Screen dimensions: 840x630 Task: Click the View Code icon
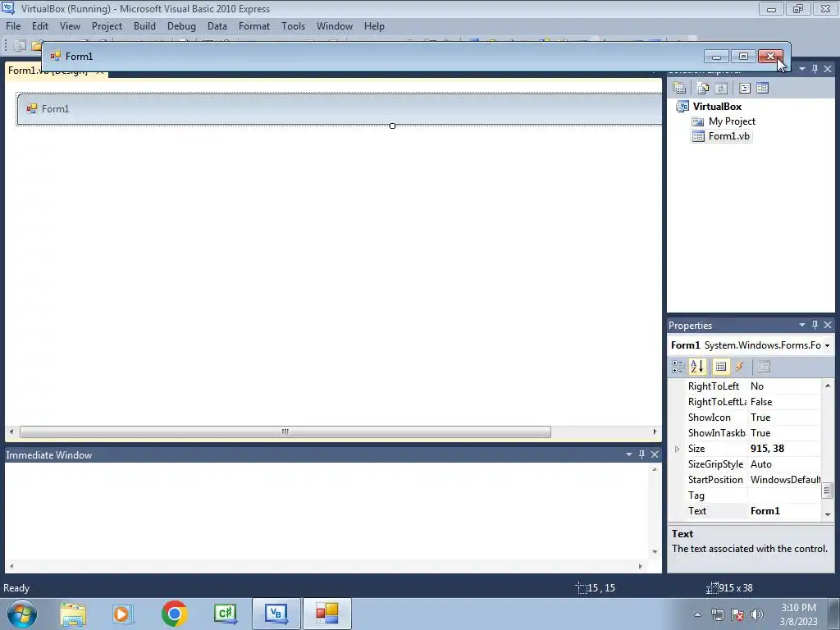coord(745,88)
